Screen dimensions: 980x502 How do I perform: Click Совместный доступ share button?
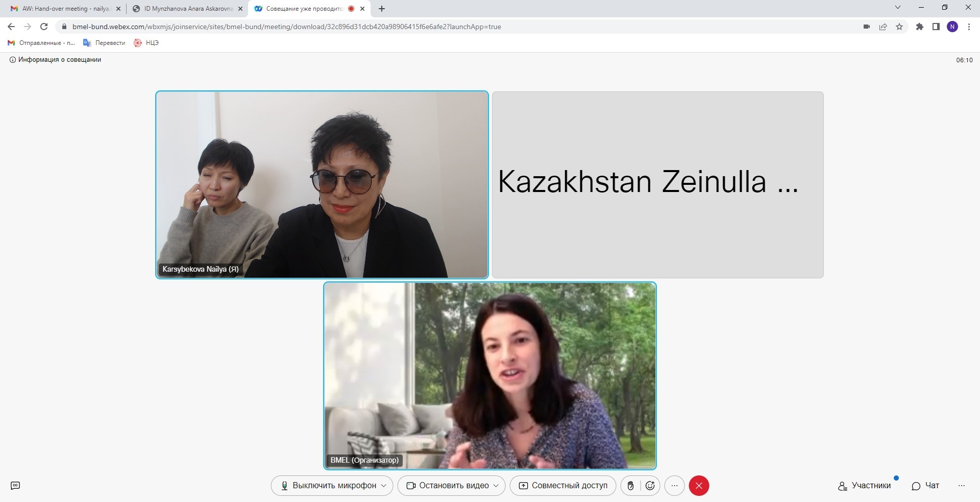tap(563, 486)
